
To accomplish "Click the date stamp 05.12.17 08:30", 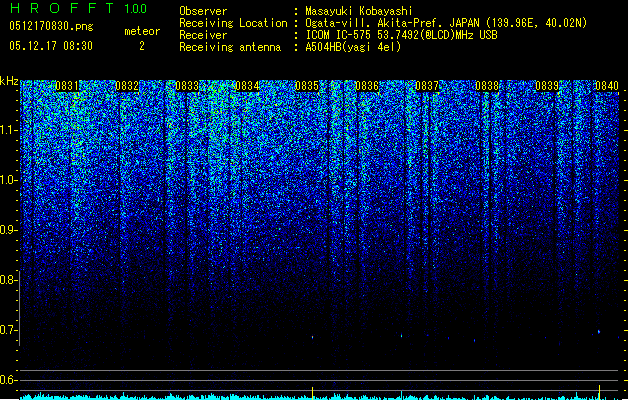I will (x=51, y=46).
